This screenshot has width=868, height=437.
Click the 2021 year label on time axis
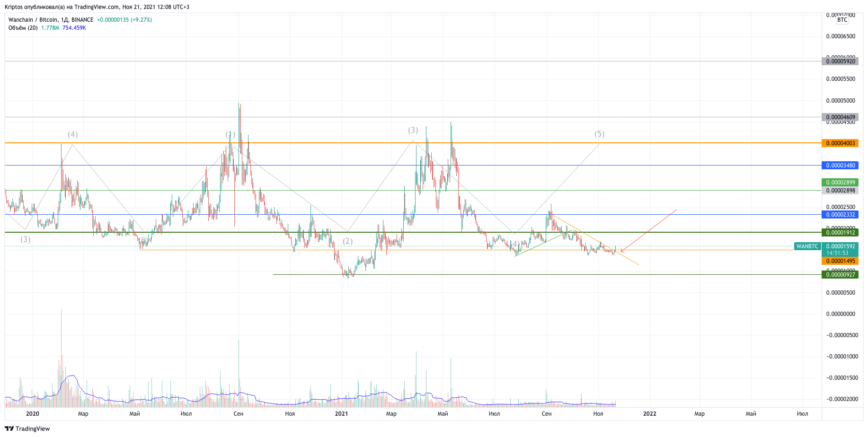(341, 414)
